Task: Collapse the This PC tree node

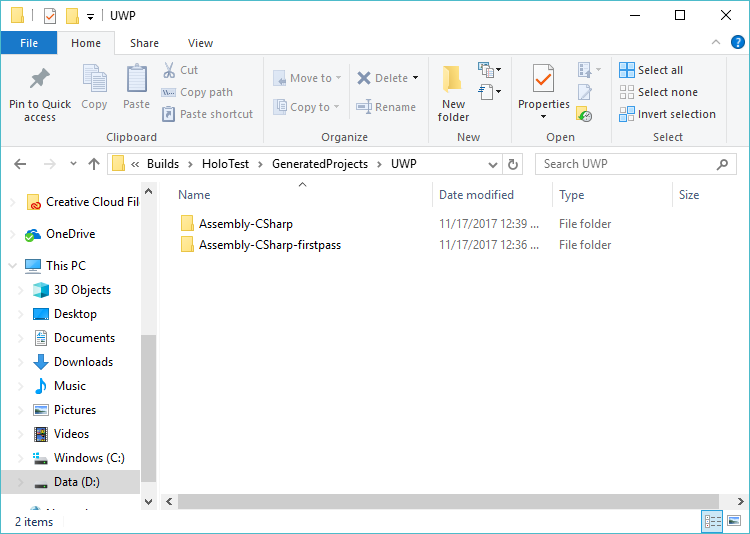Action: [13, 266]
